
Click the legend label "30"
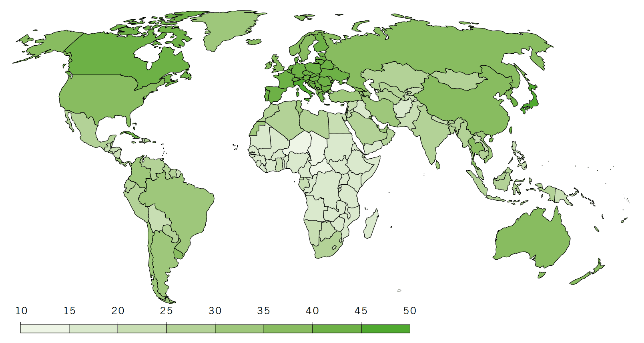coord(215,311)
